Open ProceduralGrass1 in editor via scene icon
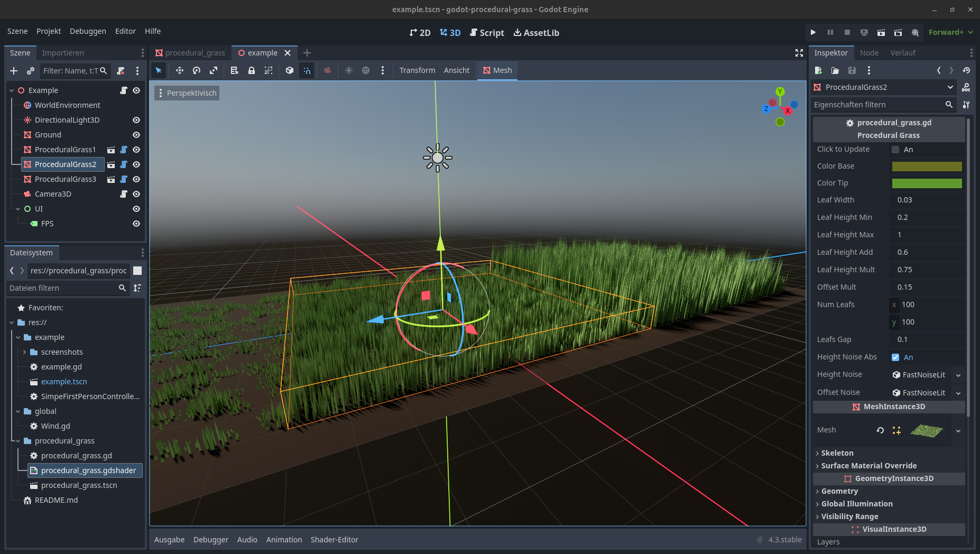This screenshot has height=554, width=980. tap(111, 150)
